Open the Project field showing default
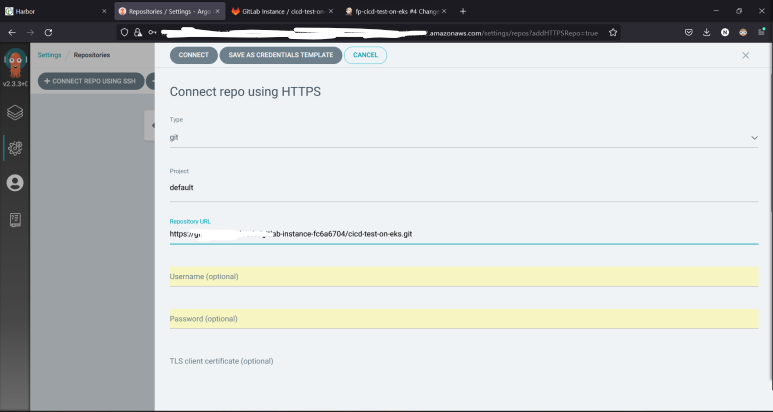Viewport: 773px width, 412px height. click(463, 187)
